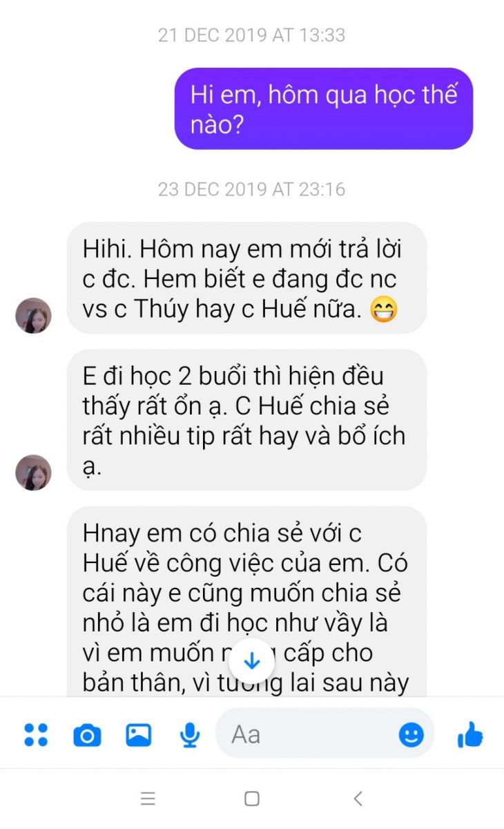The height and width of the screenshot is (829, 504).
Task: Tap sender avatar beside 'E đi học' message
Action: (33, 473)
